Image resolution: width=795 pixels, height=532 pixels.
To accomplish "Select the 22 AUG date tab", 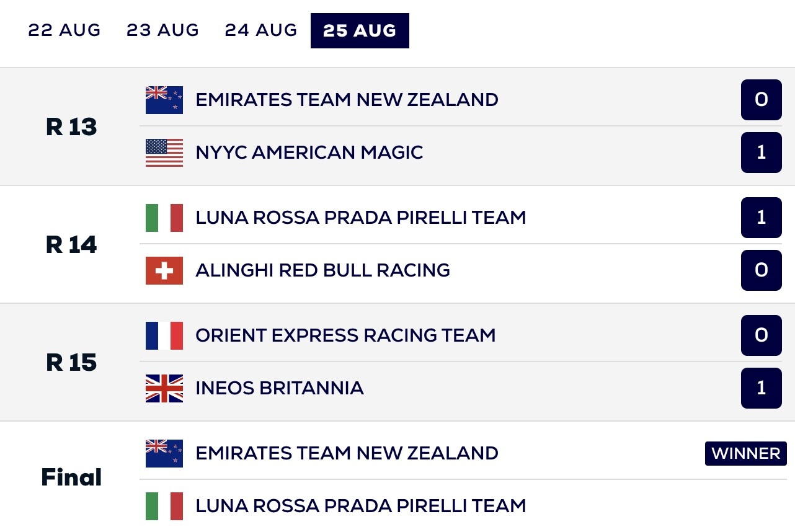I will (64, 30).
